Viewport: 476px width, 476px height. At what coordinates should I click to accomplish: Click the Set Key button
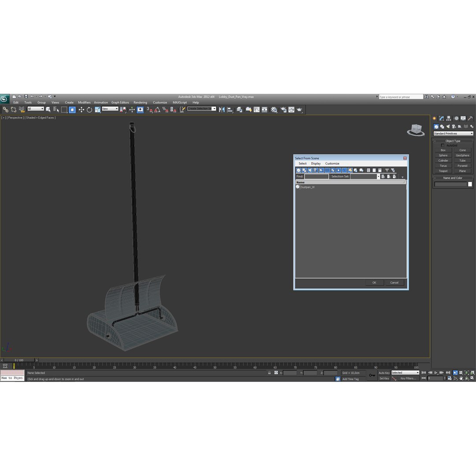click(384, 379)
